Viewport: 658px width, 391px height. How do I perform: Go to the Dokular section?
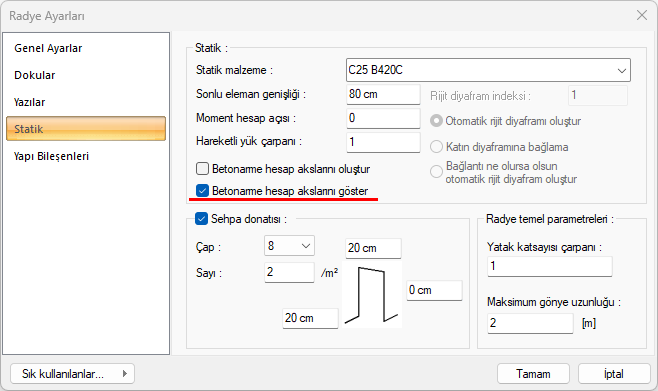pos(34,75)
